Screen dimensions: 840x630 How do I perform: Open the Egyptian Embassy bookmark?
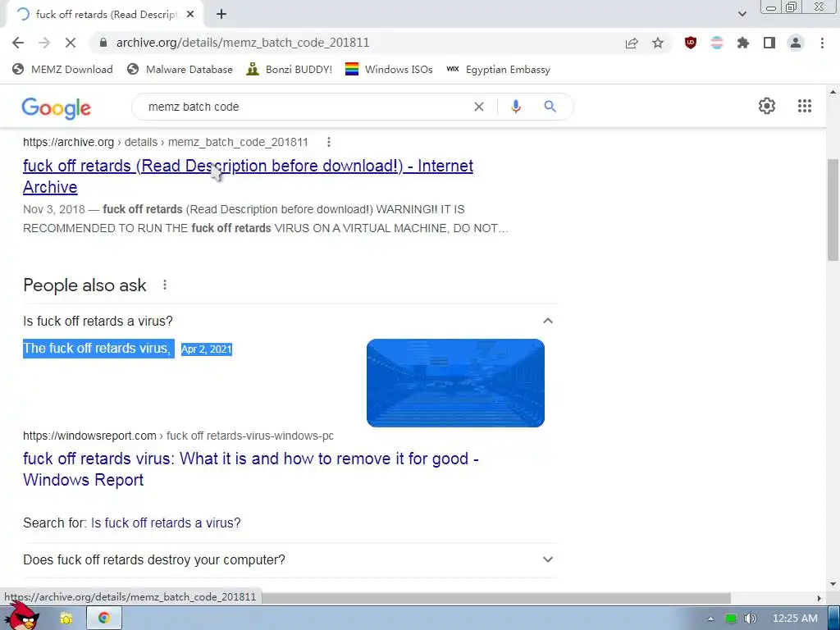click(x=498, y=69)
